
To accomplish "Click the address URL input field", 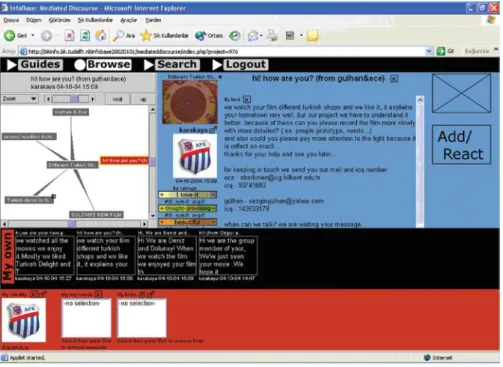I will [222, 51].
